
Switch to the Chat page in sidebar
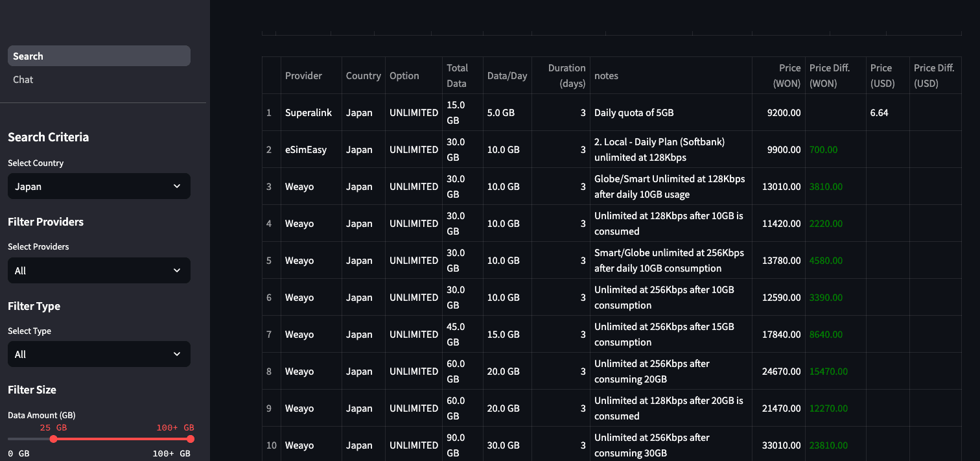point(23,79)
